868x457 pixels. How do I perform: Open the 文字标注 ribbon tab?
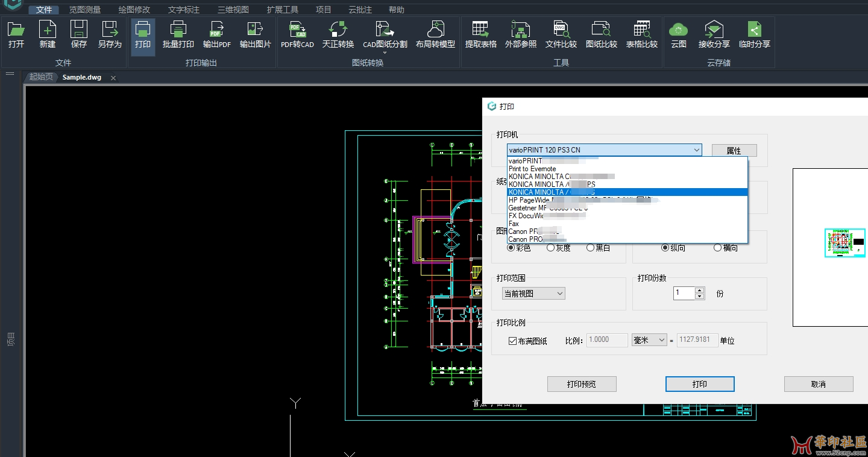tap(184, 10)
